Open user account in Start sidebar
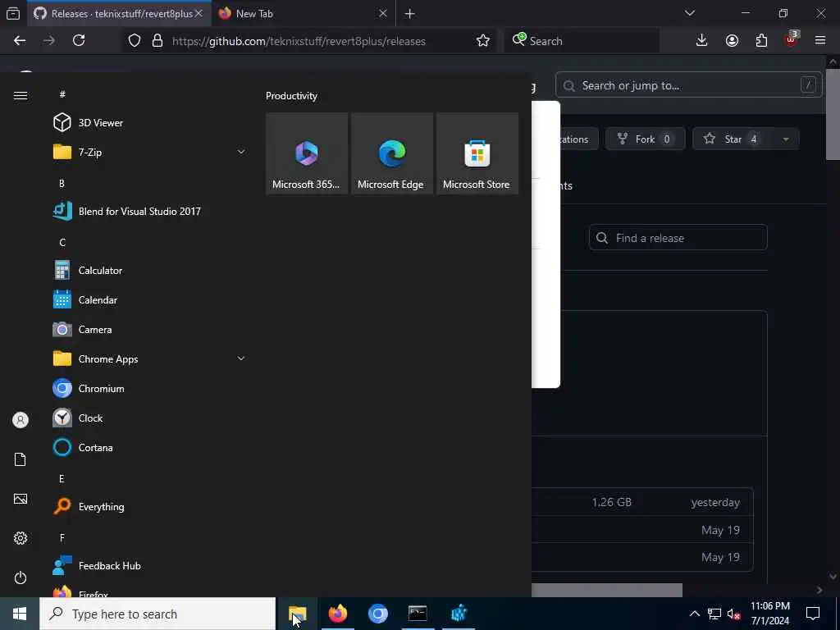 [21, 420]
